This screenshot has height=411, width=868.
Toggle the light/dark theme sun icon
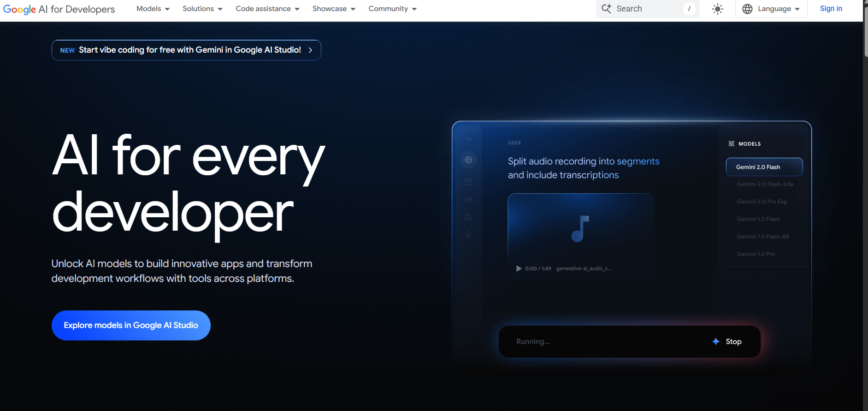718,9
